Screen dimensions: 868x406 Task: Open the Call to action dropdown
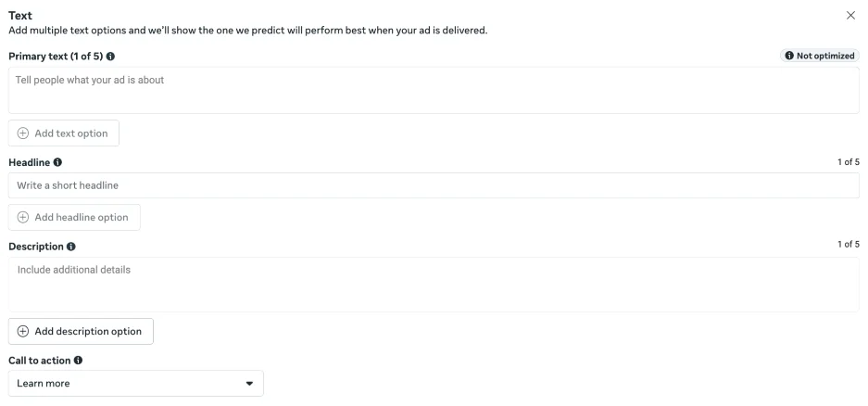[x=135, y=384]
